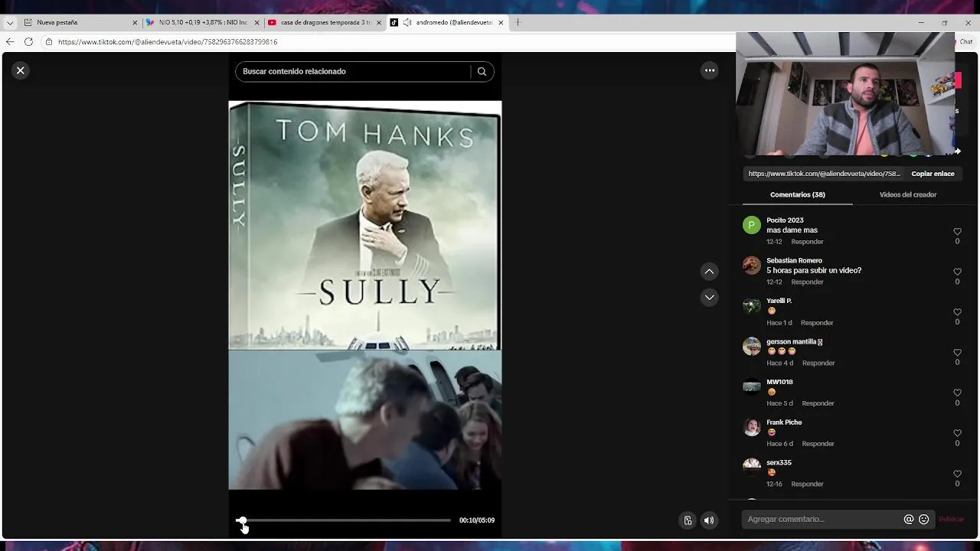
Task: Reload the page with refresh icon
Action: point(28,42)
